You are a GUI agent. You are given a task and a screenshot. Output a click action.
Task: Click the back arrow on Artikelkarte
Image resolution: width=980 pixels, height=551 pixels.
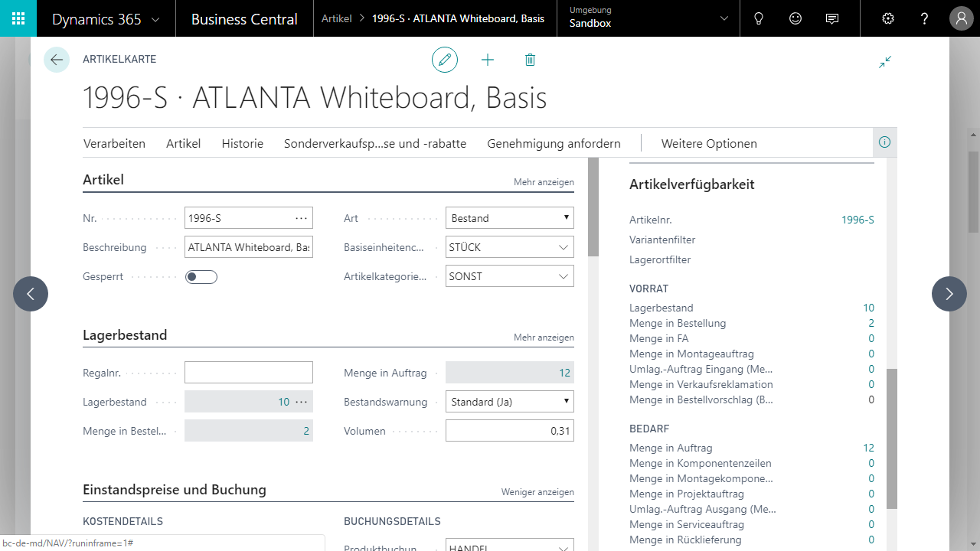click(x=57, y=60)
